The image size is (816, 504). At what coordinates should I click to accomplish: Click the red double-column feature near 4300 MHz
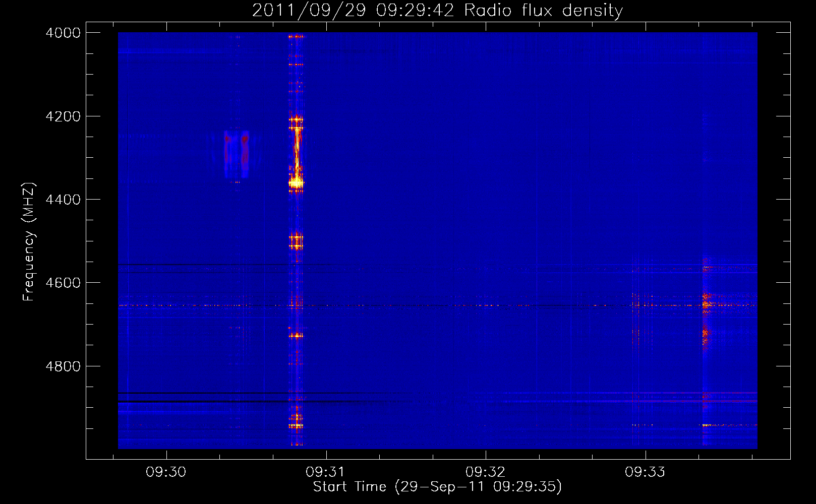(x=237, y=154)
